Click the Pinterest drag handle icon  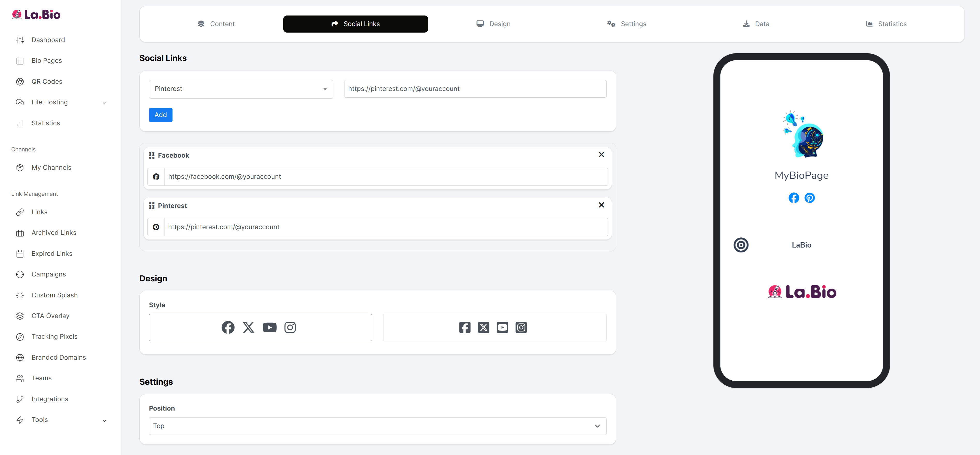coord(152,206)
